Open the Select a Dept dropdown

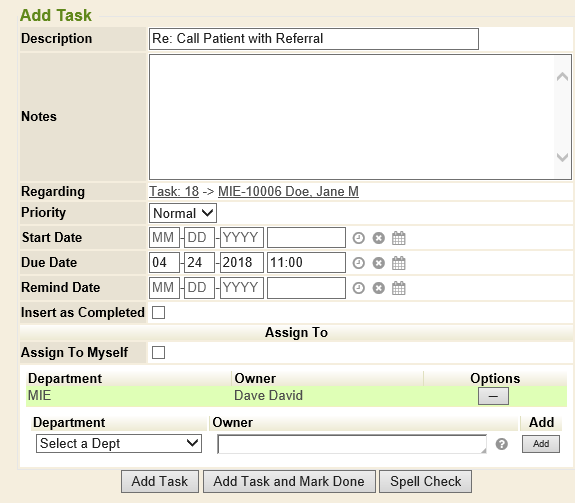point(119,444)
